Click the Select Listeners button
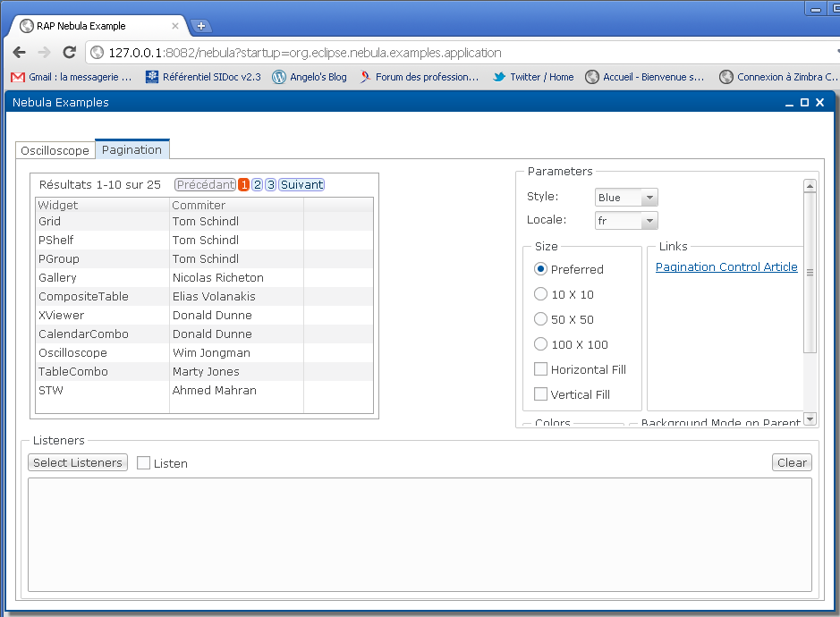 click(78, 463)
